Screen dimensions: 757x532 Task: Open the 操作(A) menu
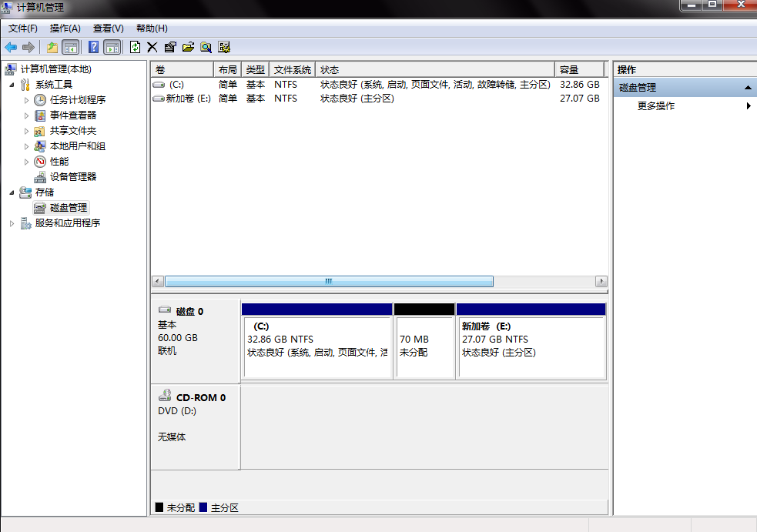[x=65, y=28]
